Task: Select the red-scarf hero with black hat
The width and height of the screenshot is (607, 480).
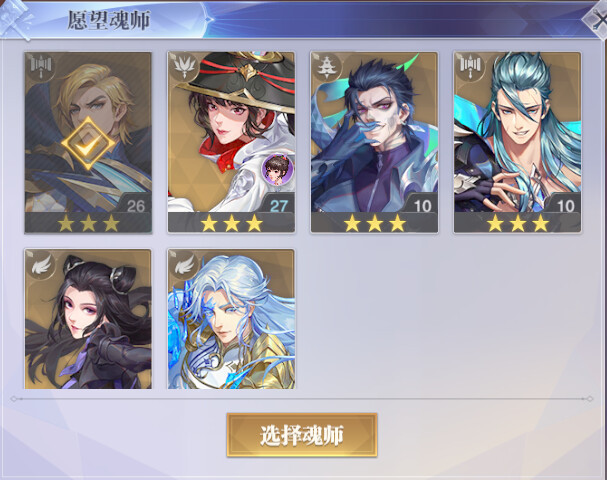Action: pos(231,142)
